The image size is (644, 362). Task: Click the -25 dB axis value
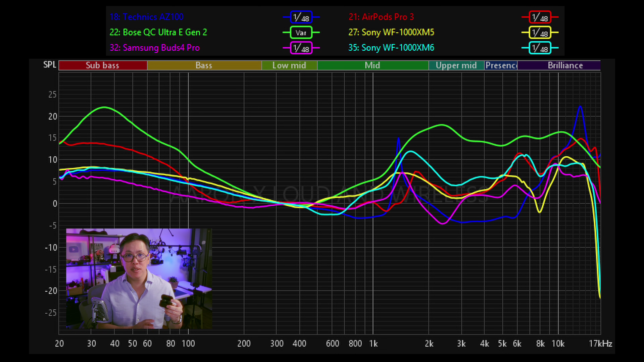51,313
